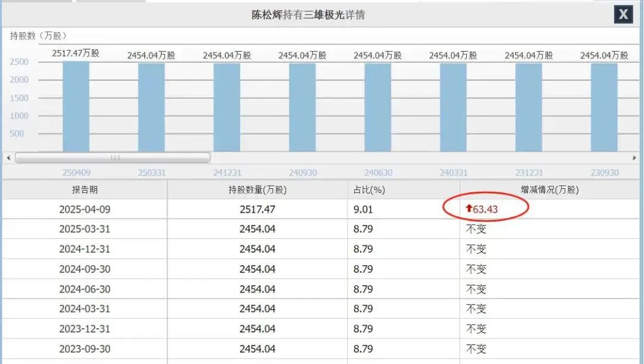Image resolution: width=644 pixels, height=364 pixels.
Task: Click the 250409 axis date label
Action: (x=76, y=173)
